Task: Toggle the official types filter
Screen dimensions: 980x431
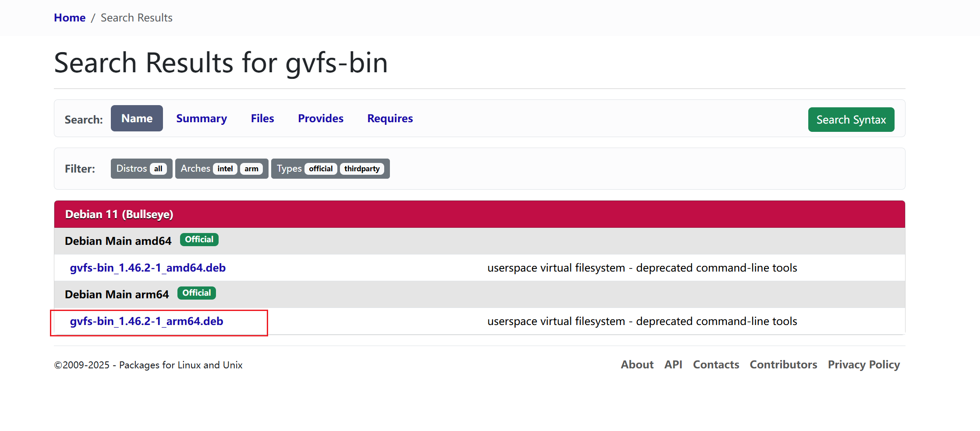Action: pos(320,168)
